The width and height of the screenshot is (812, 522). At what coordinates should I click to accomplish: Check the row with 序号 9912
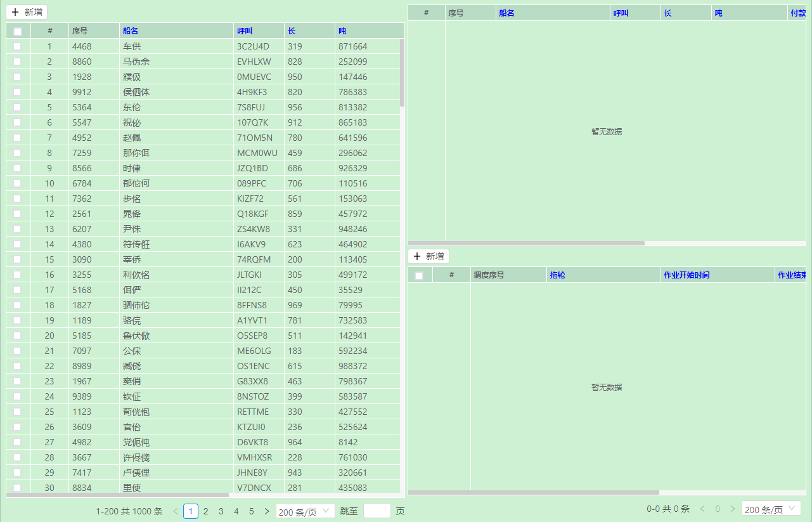coord(17,92)
